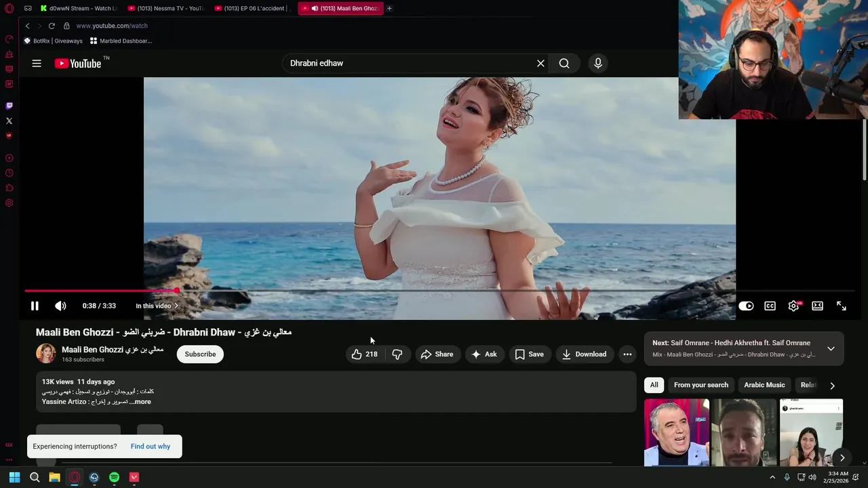Switch to Nessma TV browser tab
The image size is (868, 488).
166,8
